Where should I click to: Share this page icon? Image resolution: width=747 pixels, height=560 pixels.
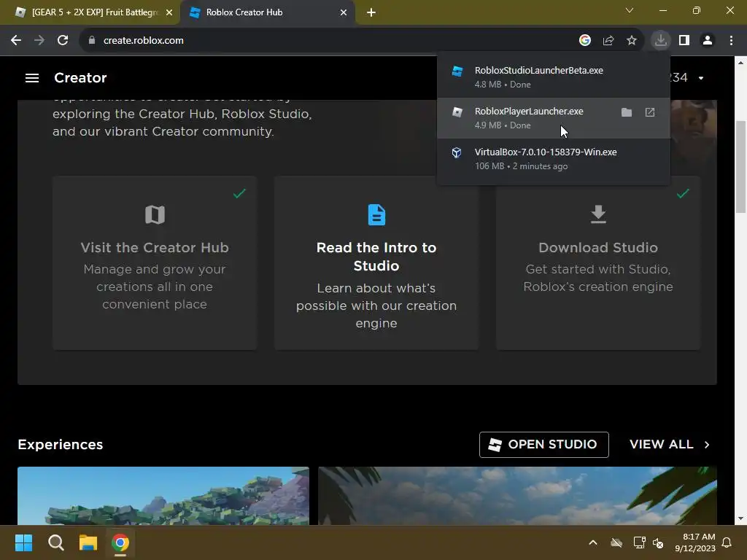(x=608, y=41)
